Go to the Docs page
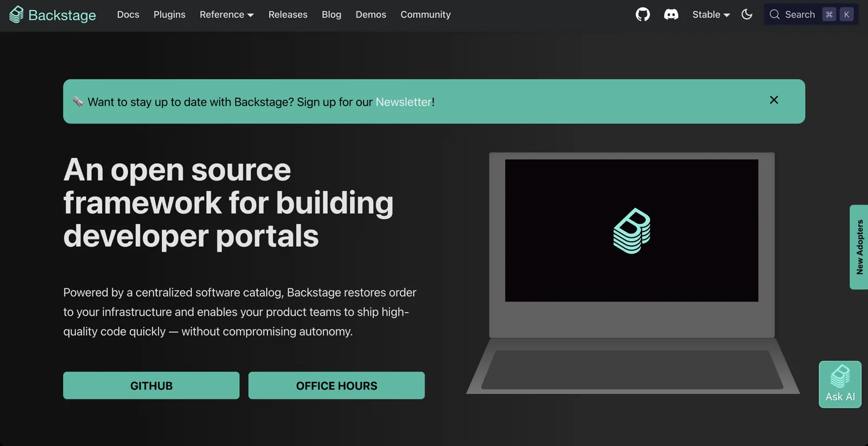Viewport: 868px width, 446px height. [x=128, y=15]
